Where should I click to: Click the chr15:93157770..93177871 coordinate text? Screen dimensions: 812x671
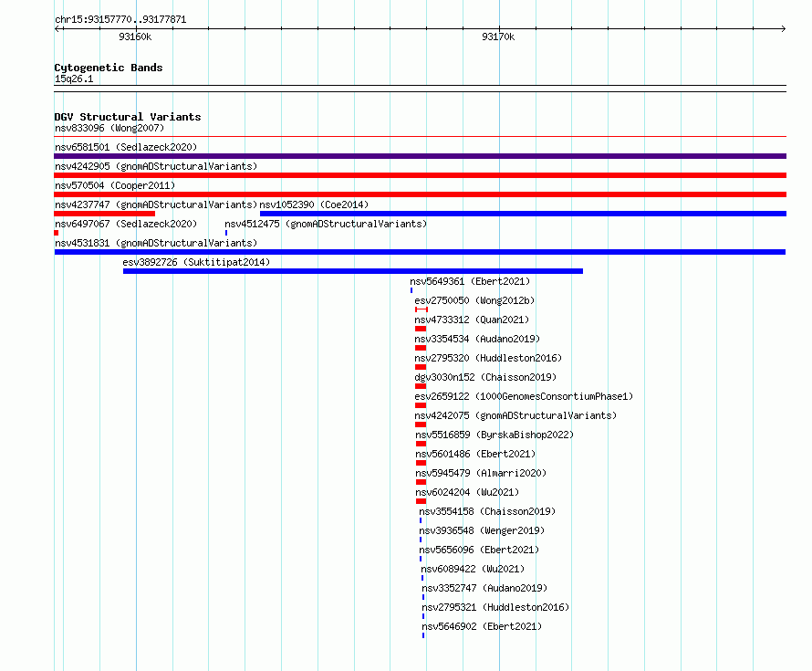(x=120, y=19)
